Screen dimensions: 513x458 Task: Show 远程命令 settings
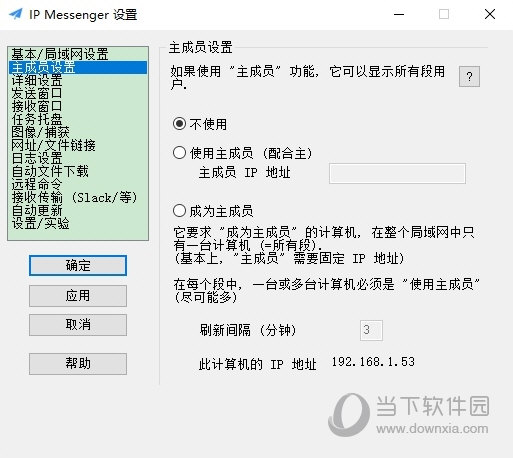point(78,184)
